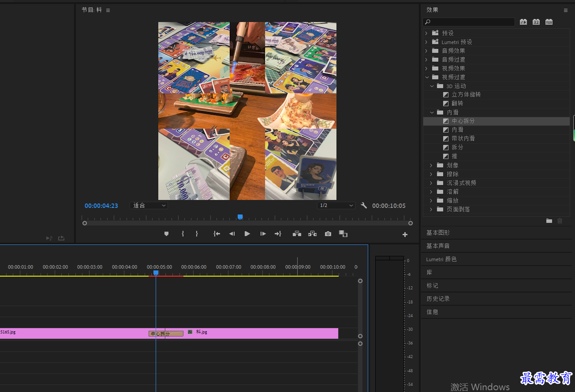Open the Program monitor panel menu
The height and width of the screenshot is (392, 575).
108,10
